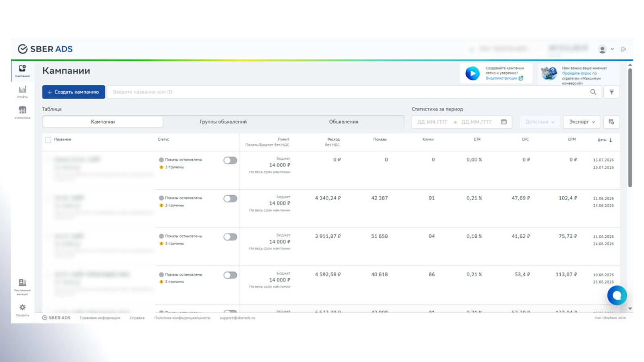Check the select-all Название checkbox
The height and width of the screenshot is (362, 644).
click(x=48, y=140)
